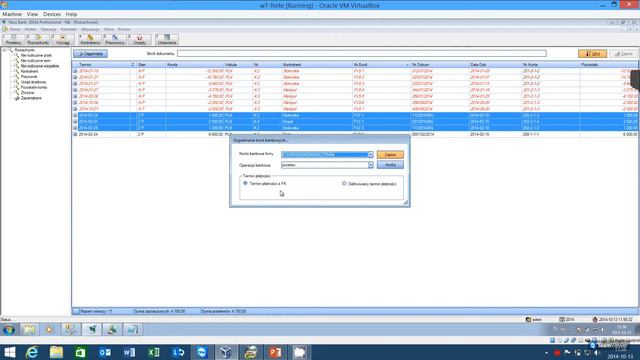Launch Internet Explorer from host taskbar
Image resolution: width=640 pixels, height=360 pixels.
[31, 352]
